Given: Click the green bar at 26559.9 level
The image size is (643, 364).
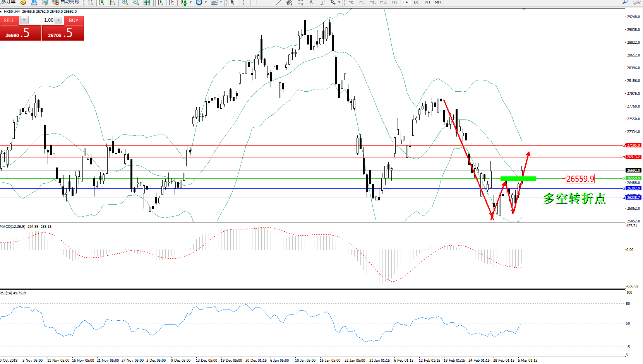Looking at the screenshot, I should coord(518,179).
